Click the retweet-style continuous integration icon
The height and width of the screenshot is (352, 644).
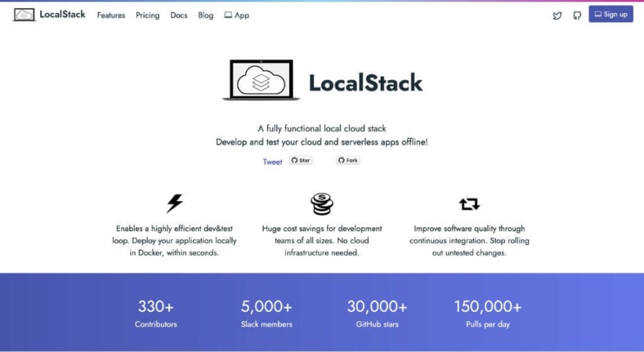[x=469, y=203]
